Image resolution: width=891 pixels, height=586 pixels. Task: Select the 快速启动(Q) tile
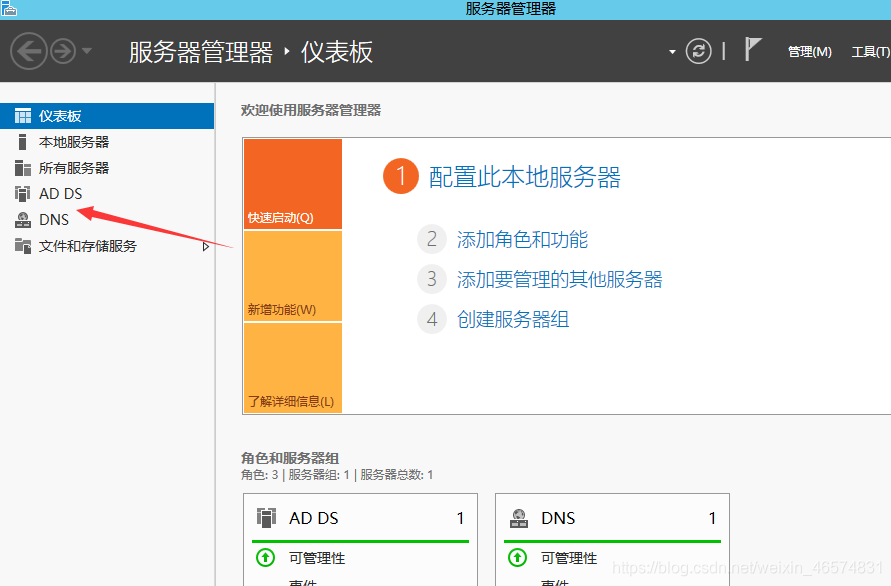(293, 184)
